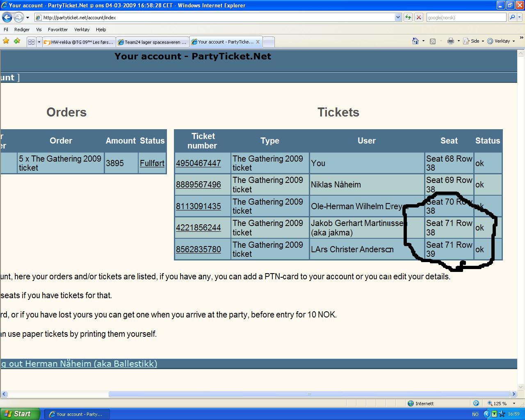Open the search provider dropdown arrow

pos(520,18)
